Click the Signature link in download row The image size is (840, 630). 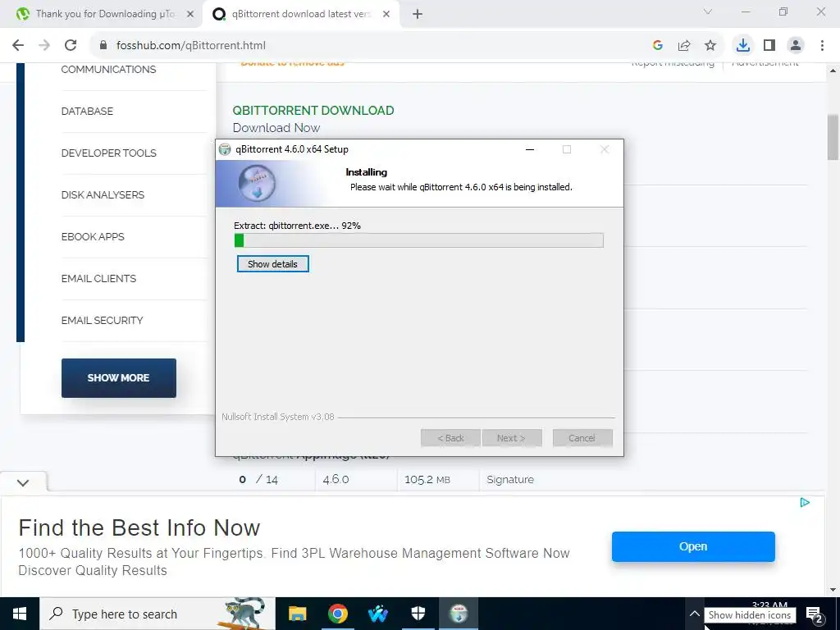[x=510, y=479]
